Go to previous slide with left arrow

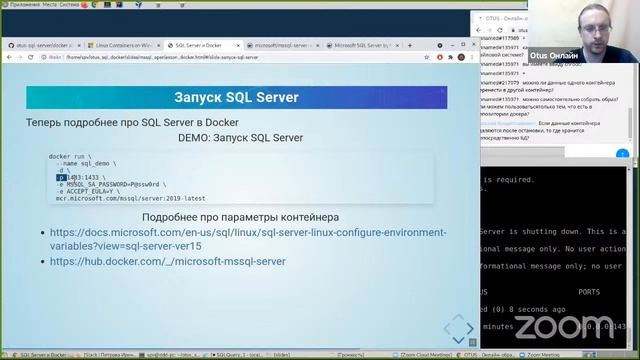pos(447,328)
